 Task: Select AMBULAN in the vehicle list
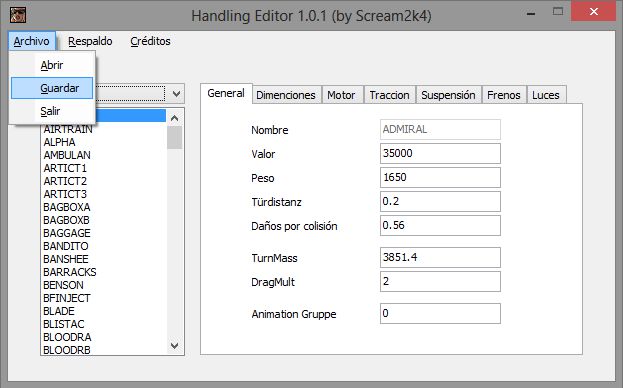pyautogui.click(x=67, y=155)
